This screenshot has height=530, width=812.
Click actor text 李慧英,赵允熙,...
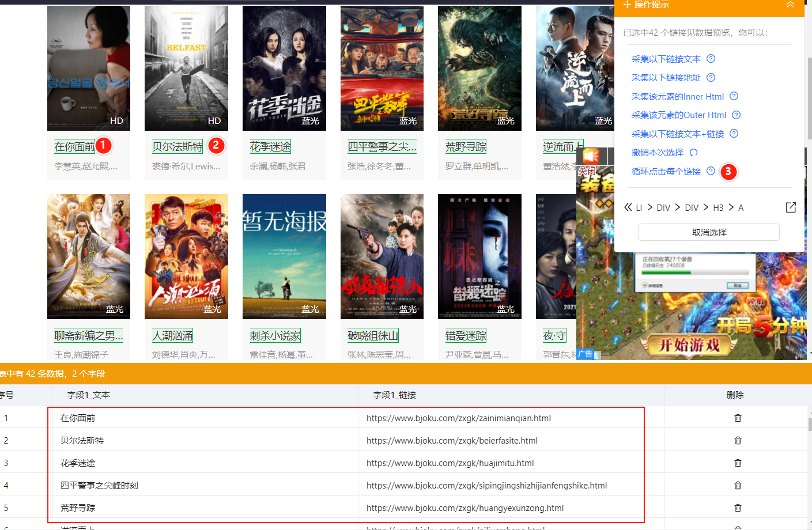86,166
